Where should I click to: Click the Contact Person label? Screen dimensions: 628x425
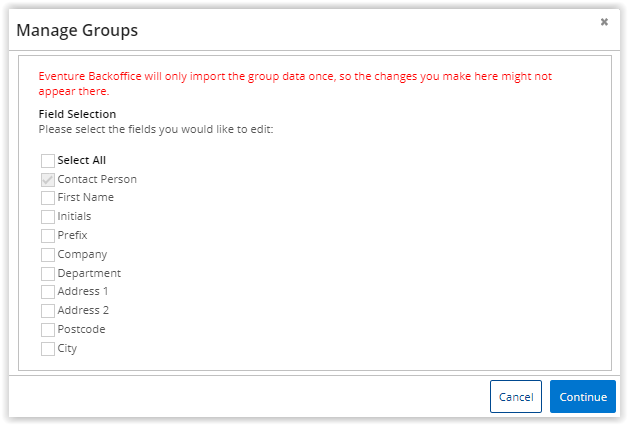97,179
